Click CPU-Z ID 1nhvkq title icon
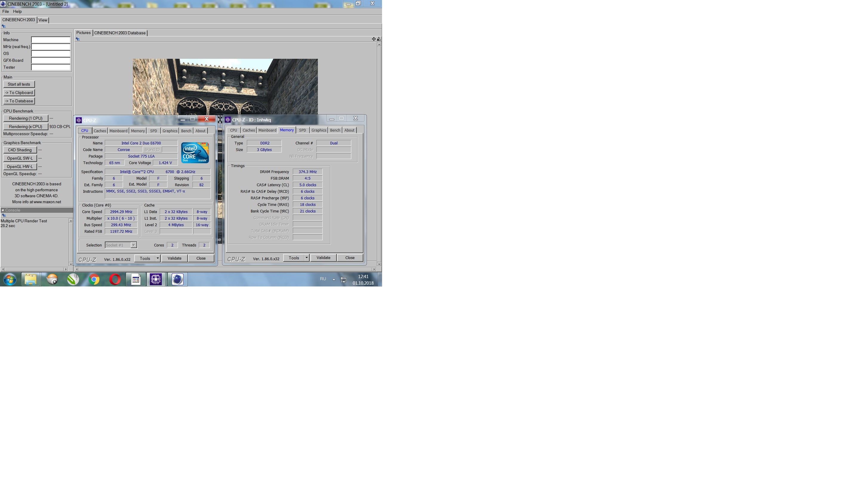The height and width of the screenshot is (487, 868). (228, 120)
